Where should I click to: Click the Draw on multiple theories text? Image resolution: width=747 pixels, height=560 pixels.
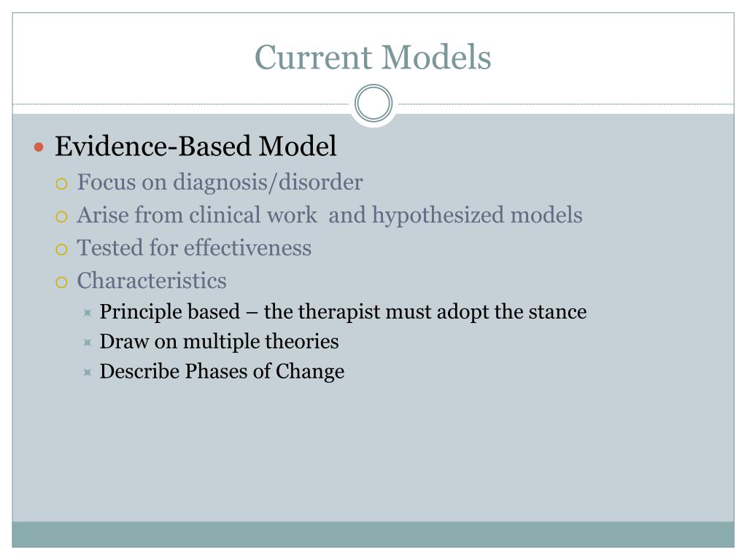tap(219, 342)
